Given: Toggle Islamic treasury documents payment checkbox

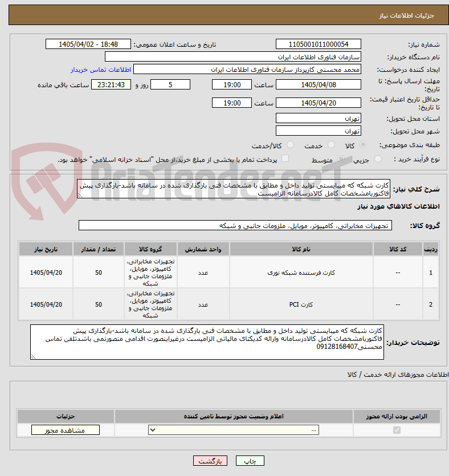Looking at the screenshot, I should pos(285,158).
